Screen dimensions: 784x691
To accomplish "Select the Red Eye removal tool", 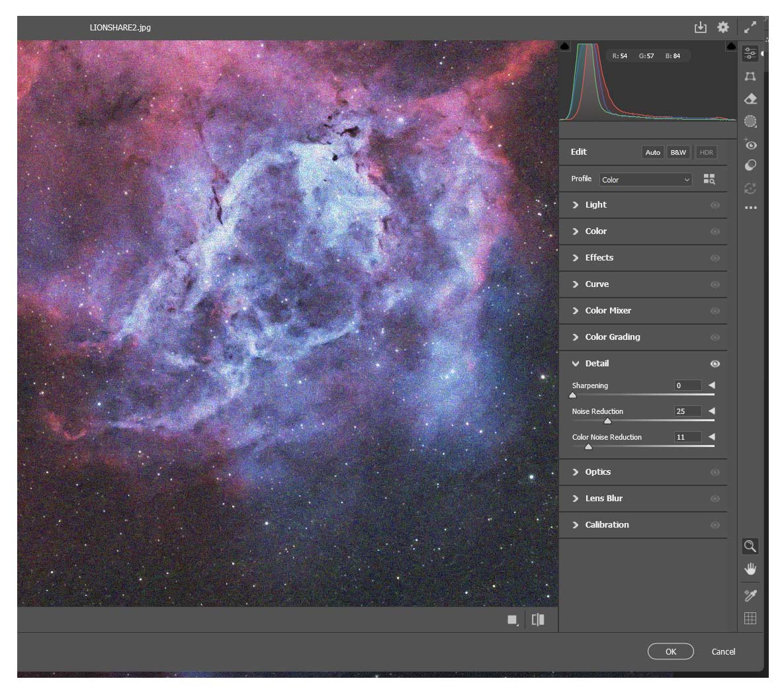I will pyautogui.click(x=750, y=143).
